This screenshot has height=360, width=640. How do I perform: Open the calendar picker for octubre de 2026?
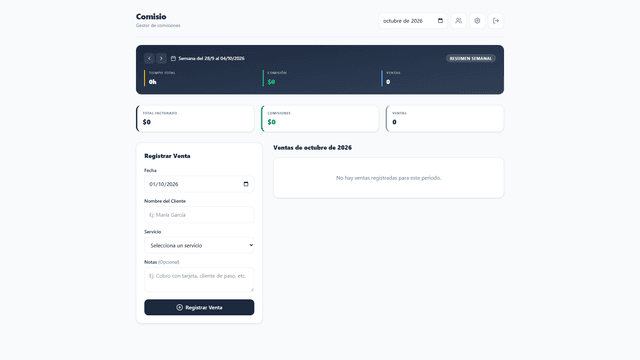coord(440,21)
